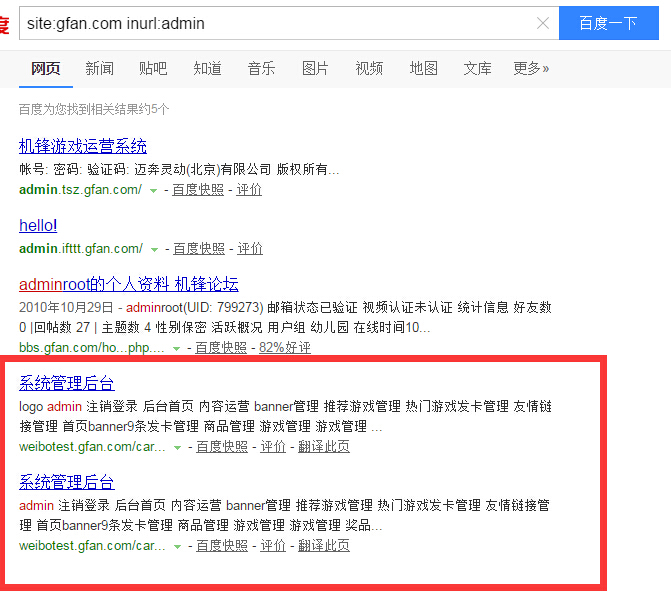Image resolution: width=671 pixels, height=611 pixels.
Task: Open the first 系统管理后台 result titled with logo admin
Action: [x=67, y=383]
